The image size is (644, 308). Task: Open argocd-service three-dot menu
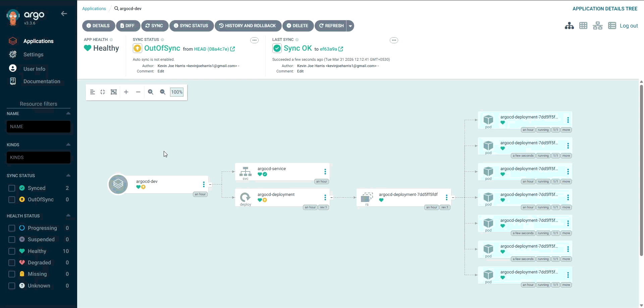pos(325,172)
